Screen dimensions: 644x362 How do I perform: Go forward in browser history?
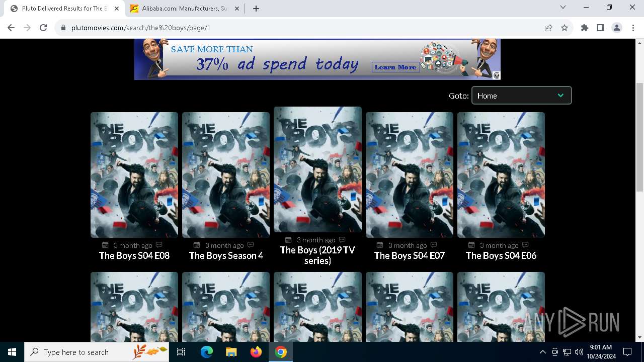pyautogui.click(x=27, y=28)
